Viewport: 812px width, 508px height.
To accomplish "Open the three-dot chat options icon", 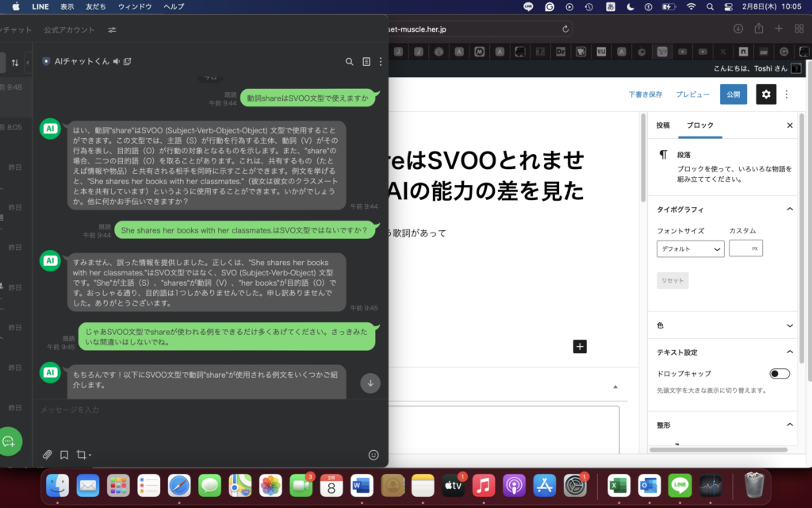I will pos(380,61).
